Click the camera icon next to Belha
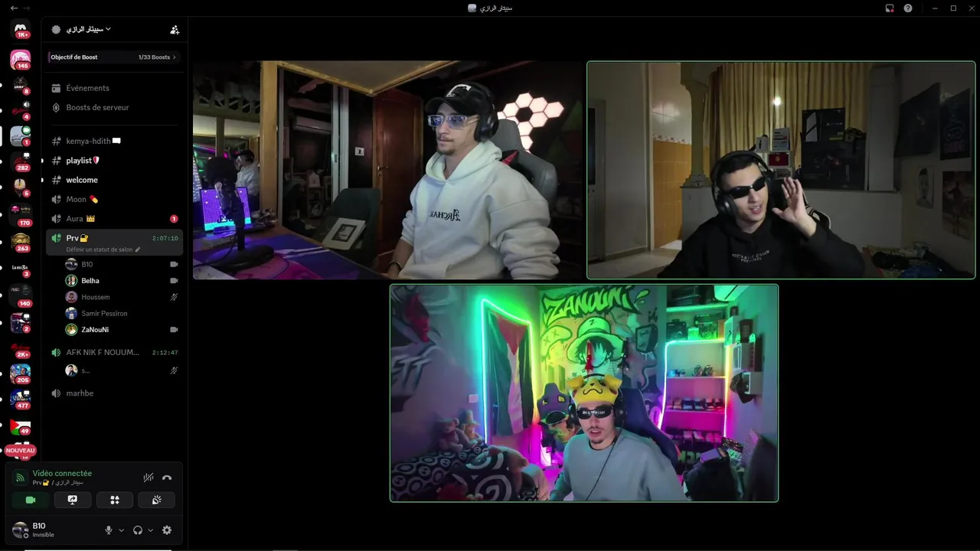 pos(174,281)
